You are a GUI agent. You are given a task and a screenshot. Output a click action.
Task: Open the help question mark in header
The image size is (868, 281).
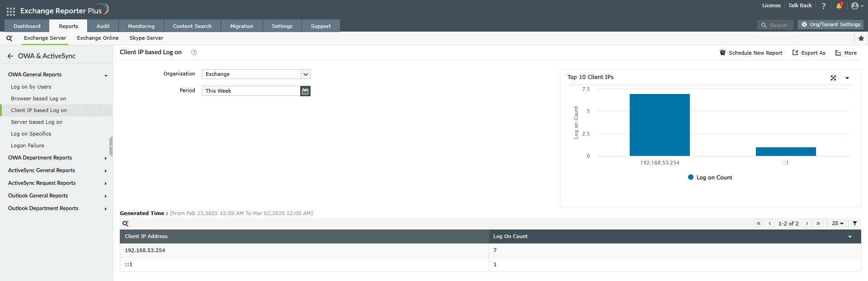[824, 6]
